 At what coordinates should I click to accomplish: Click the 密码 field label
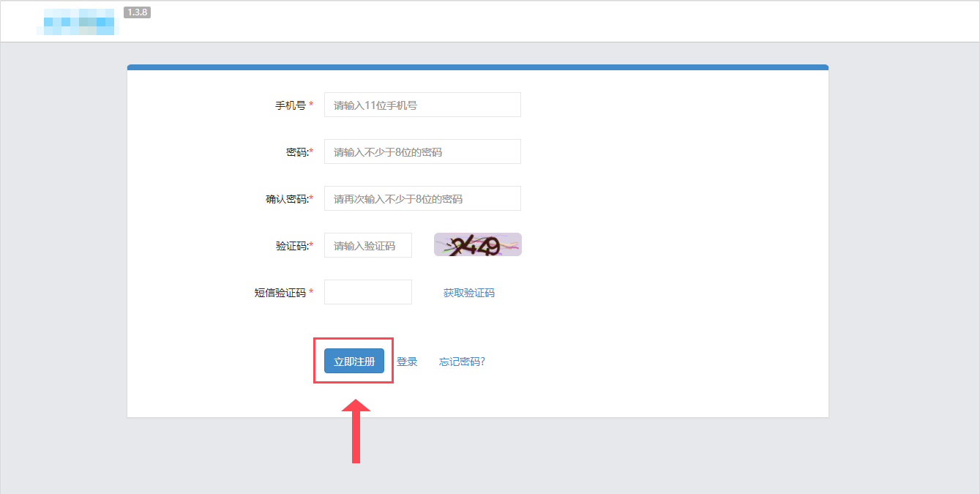click(x=296, y=152)
